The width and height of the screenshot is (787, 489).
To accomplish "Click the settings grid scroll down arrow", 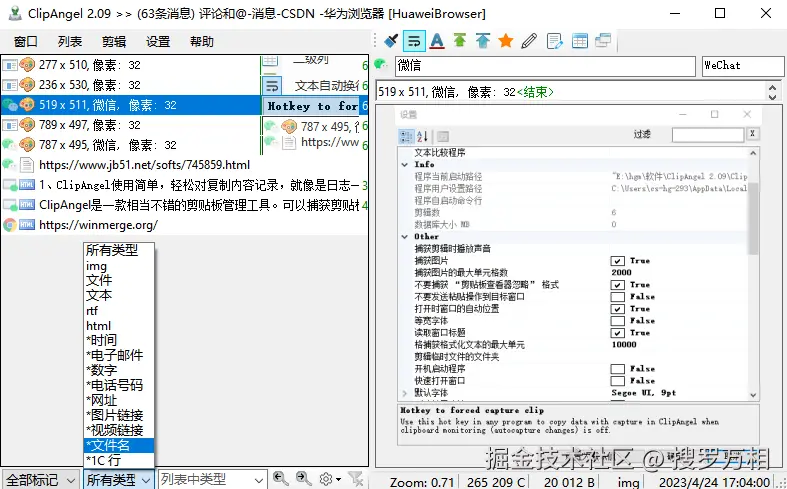I will [753, 395].
